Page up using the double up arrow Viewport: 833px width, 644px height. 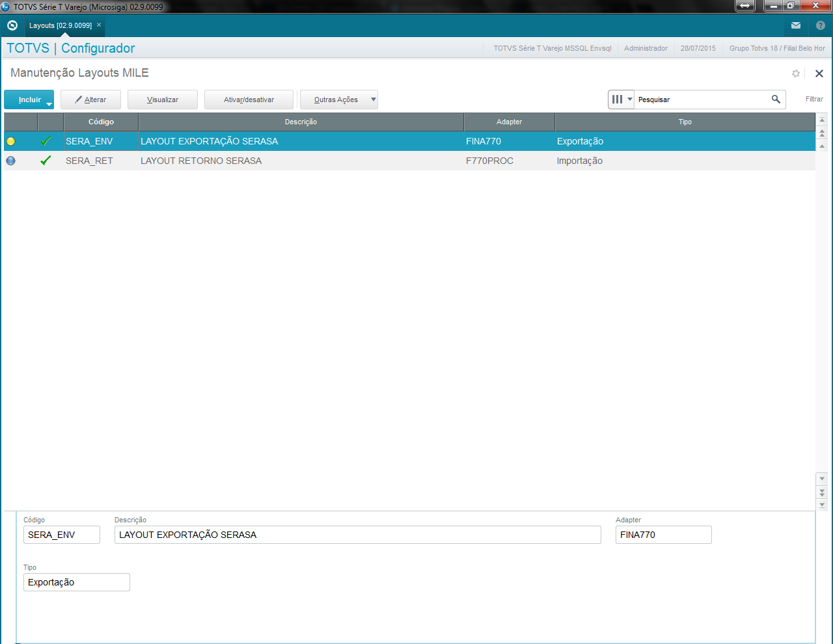pyautogui.click(x=822, y=133)
